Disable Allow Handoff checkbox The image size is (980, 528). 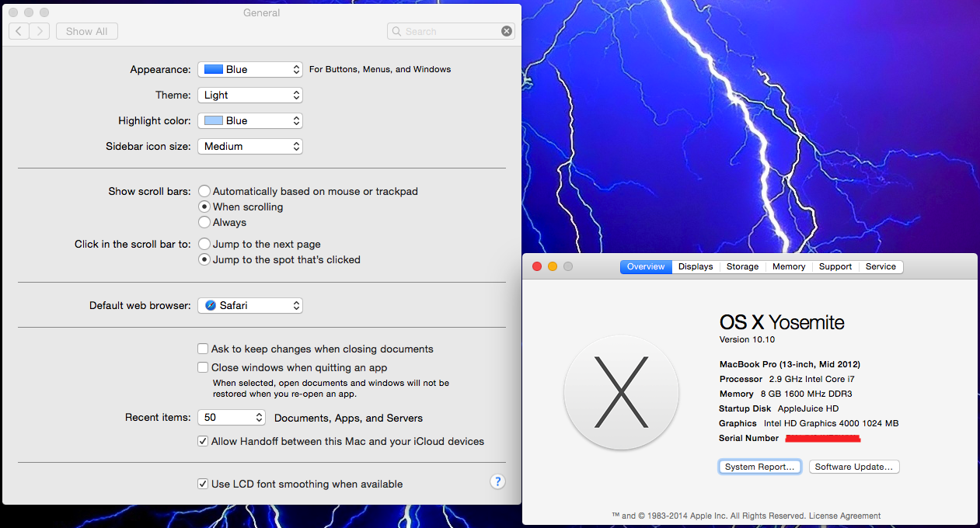(x=203, y=441)
